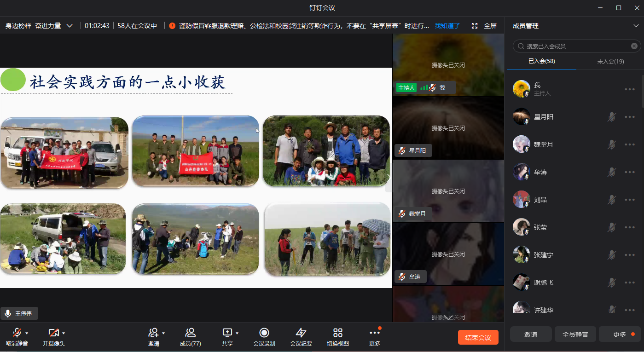
Task: Collapse the 成员管理 panel chevron
Action: pos(636,26)
